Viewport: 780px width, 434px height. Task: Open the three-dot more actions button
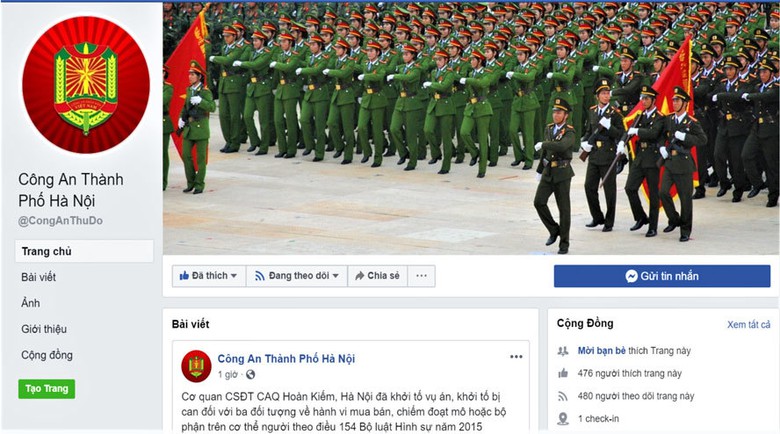[421, 276]
